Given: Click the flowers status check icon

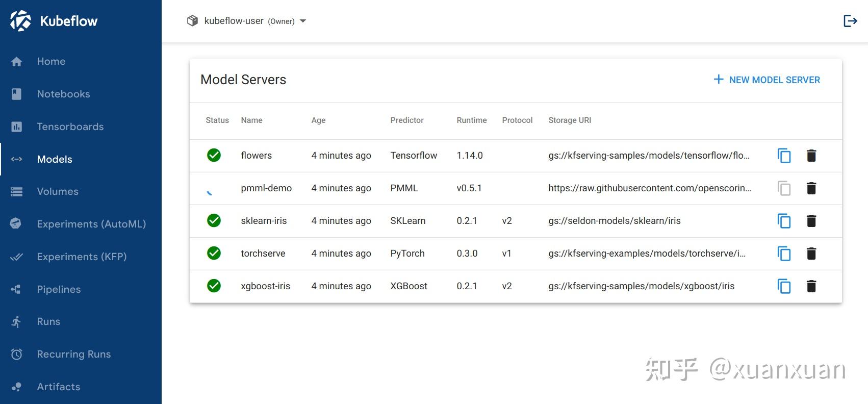Looking at the screenshot, I should tap(214, 155).
